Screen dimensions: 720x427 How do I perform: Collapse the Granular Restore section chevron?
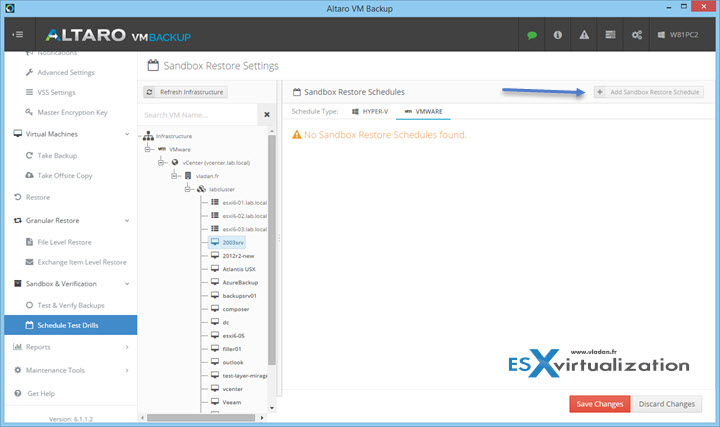point(127,220)
